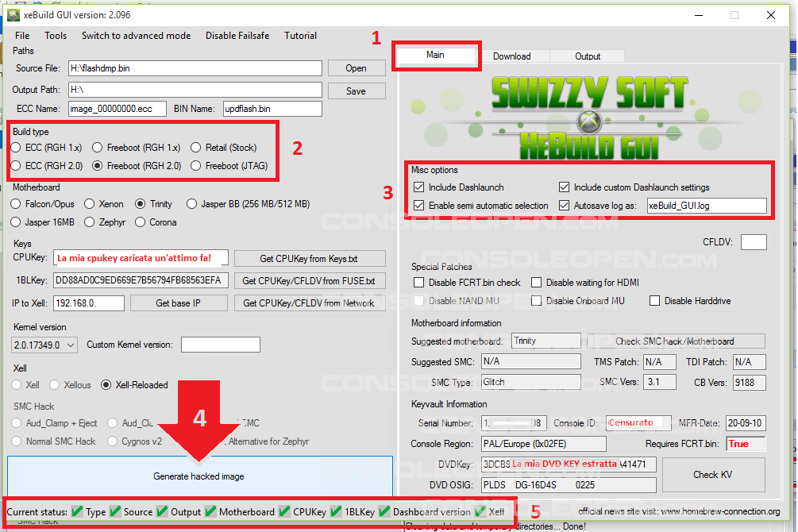Screen dimensions: 798x532
Task: Click the CPUKey status checkmark icon
Action: [x=284, y=511]
